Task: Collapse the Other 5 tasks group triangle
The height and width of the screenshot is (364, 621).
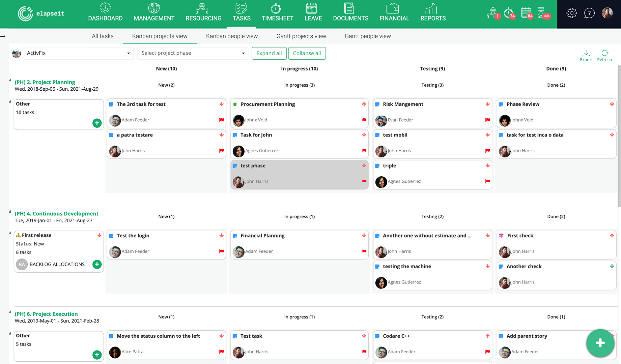Action: [x=10, y=333]
